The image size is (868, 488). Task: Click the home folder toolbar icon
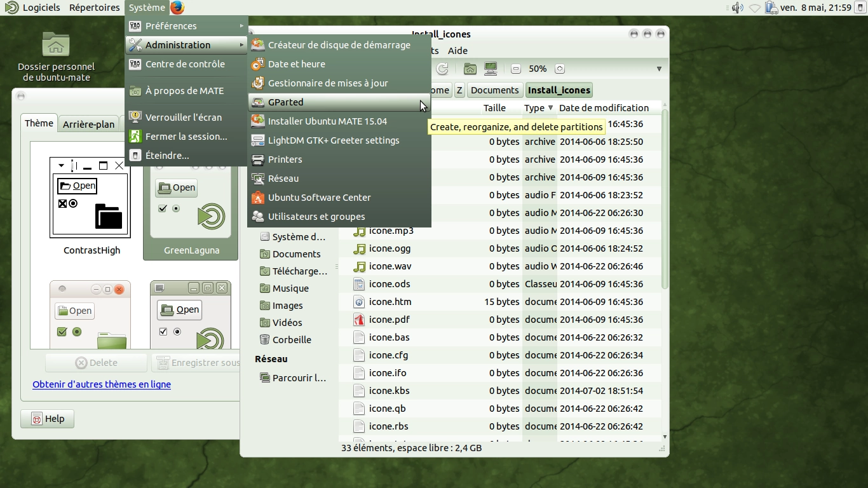(x=470, y=69)
